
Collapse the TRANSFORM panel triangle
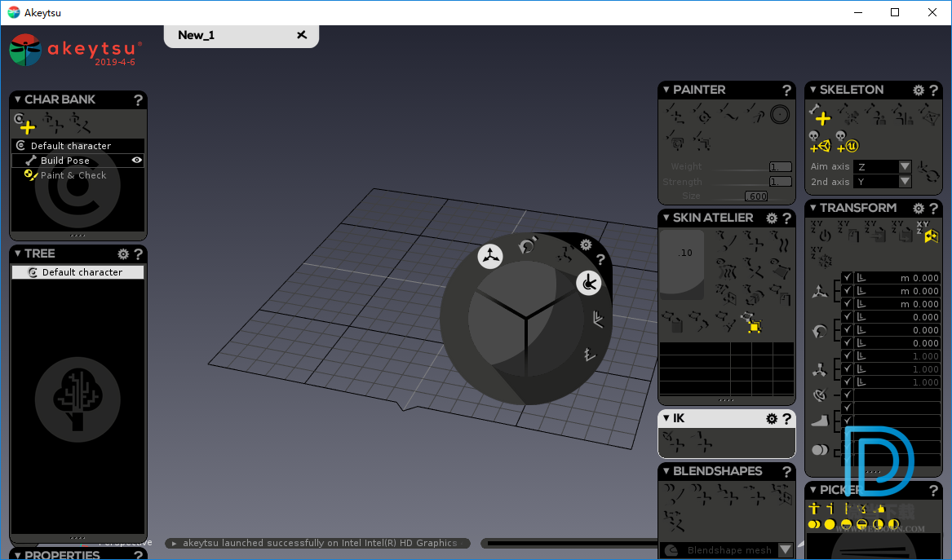pyautogui.click(x=813, y=208)
